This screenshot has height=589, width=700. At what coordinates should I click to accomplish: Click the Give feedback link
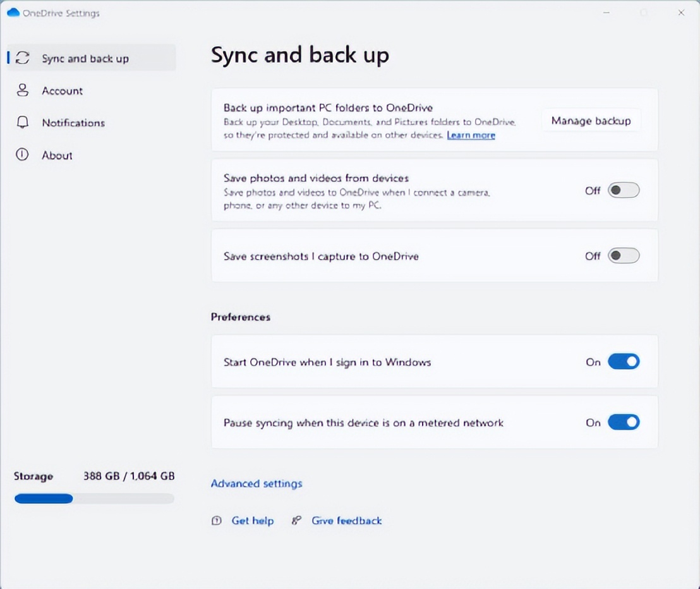coord(346,520)
